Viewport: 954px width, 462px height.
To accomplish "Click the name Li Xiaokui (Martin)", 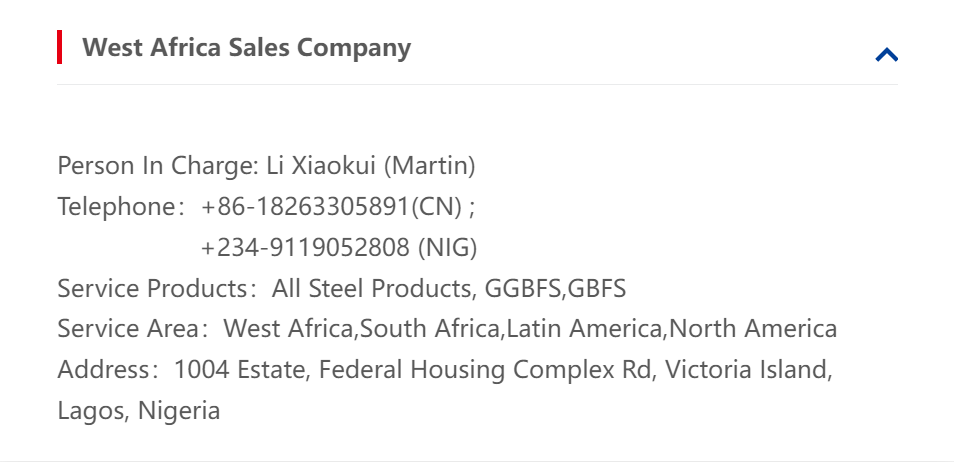I will coord(371,166).
